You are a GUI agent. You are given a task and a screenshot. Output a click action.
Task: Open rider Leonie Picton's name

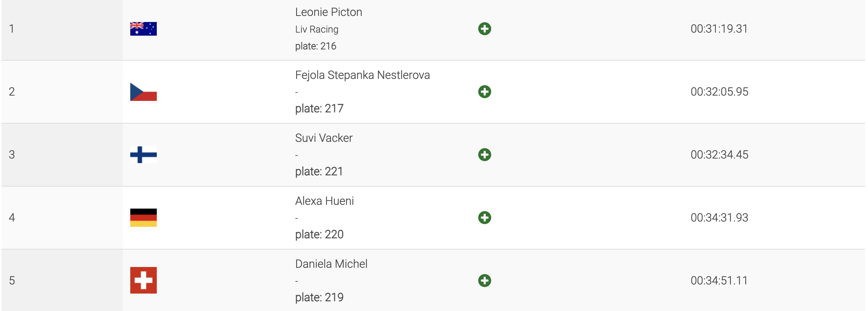328,12
